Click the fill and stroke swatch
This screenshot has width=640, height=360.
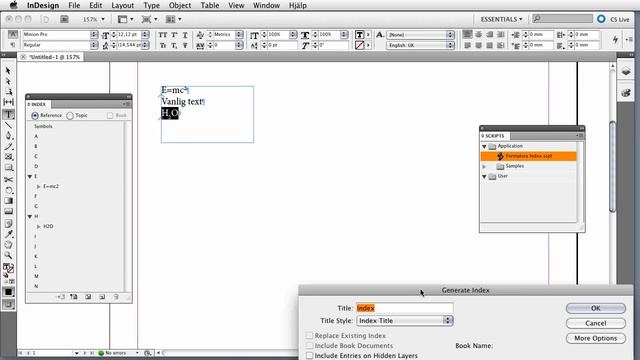pyautogui.click(x=9, y=268)
